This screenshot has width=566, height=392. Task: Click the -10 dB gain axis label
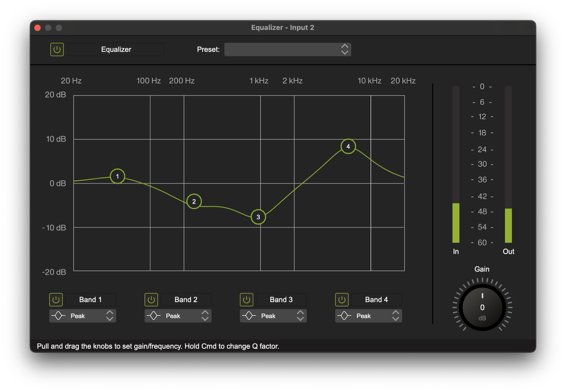click(x=54, y=228)
